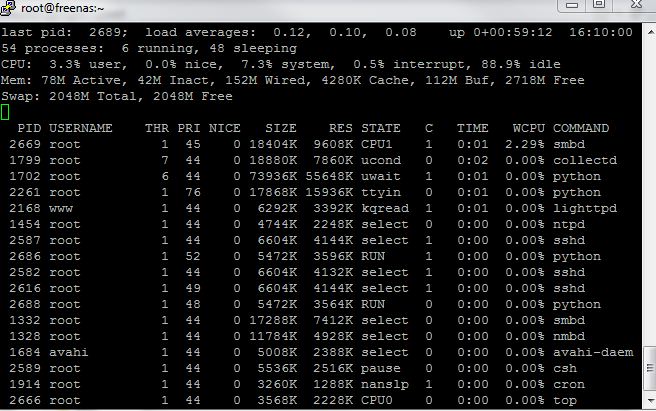Click the ucond state entry
The height and width of the screenshot is (411, 656).
click(x=381, y=160)
